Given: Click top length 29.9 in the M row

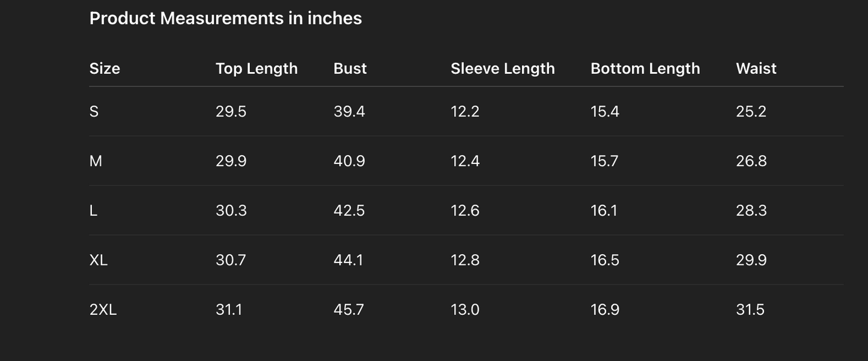Looking at the screenshot, I should [x=231, y=161].
